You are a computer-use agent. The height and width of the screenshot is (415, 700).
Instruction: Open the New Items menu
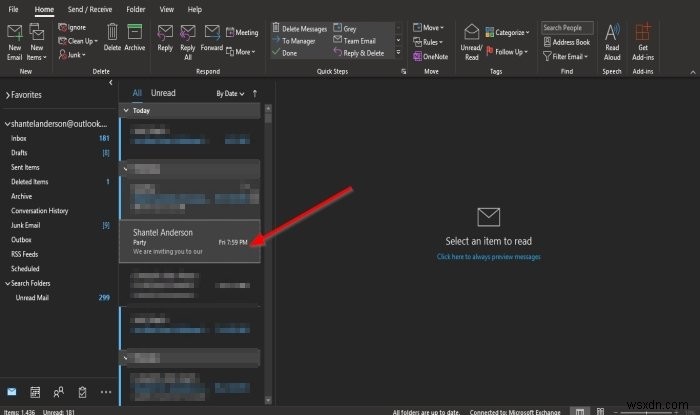tap(37, 42)
